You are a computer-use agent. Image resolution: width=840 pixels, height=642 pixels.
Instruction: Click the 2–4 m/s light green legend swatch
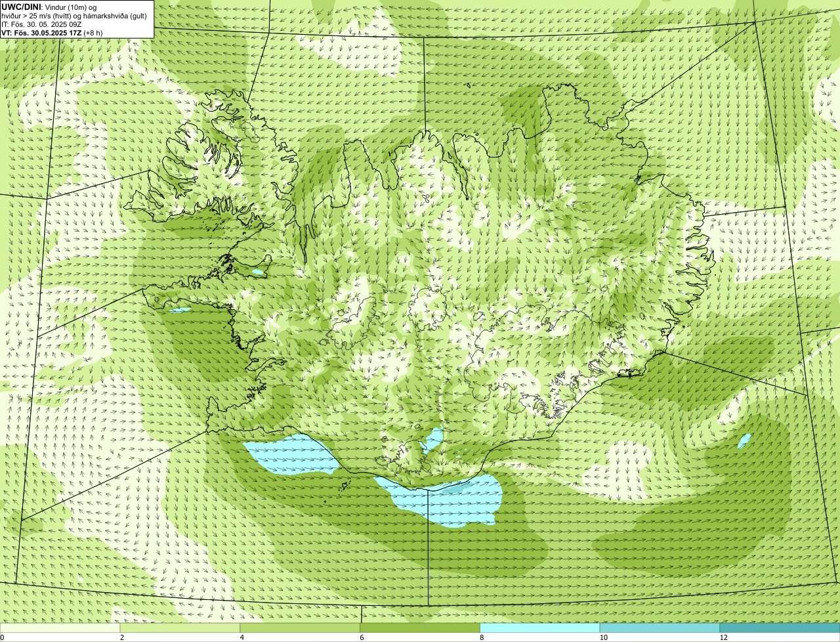point(180,628)
